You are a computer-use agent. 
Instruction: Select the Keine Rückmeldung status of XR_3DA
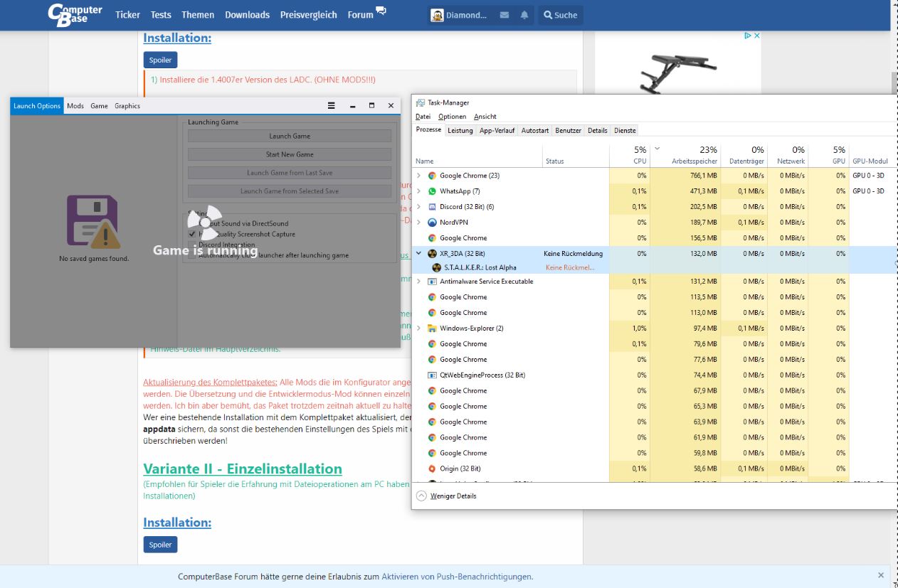[573, 254]
